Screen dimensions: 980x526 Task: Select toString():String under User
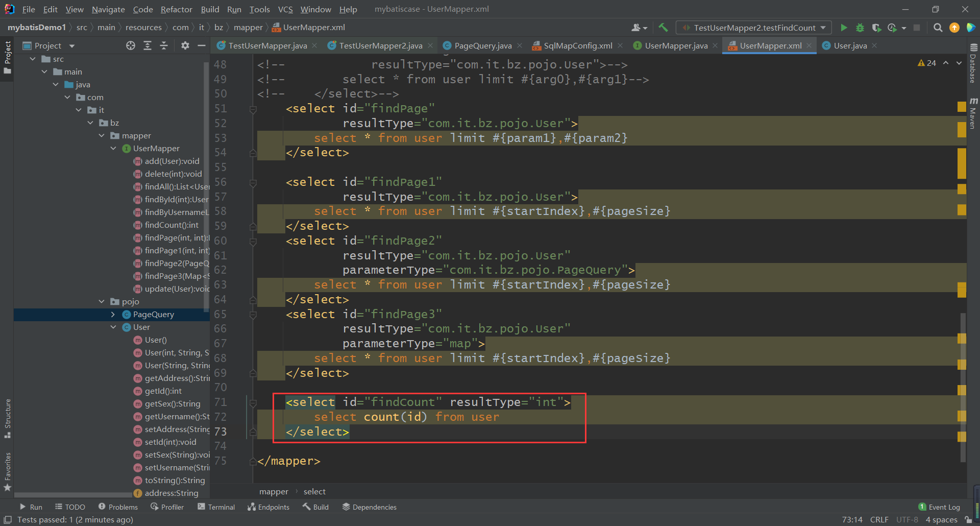[x=175, y=480]
